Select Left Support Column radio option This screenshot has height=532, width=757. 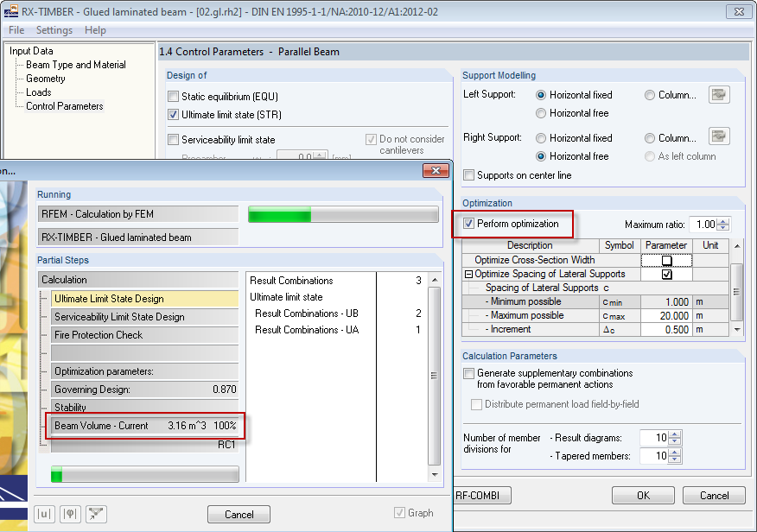[650, 95]
